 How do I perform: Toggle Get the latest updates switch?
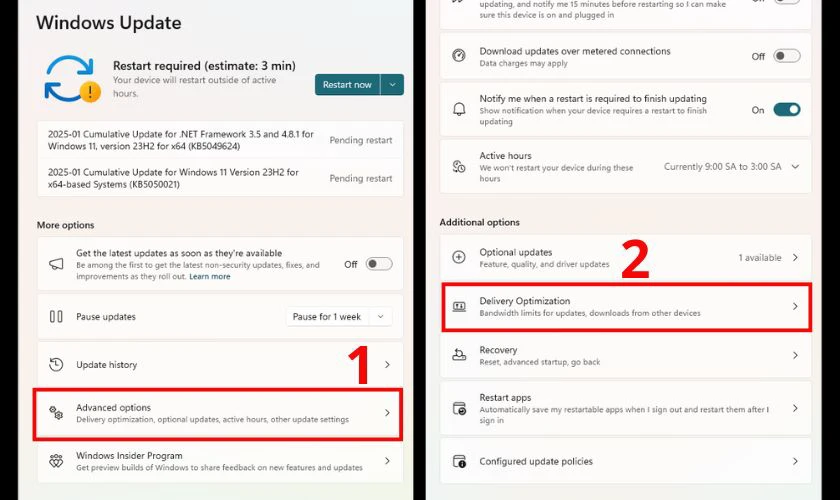coord(379,264)
